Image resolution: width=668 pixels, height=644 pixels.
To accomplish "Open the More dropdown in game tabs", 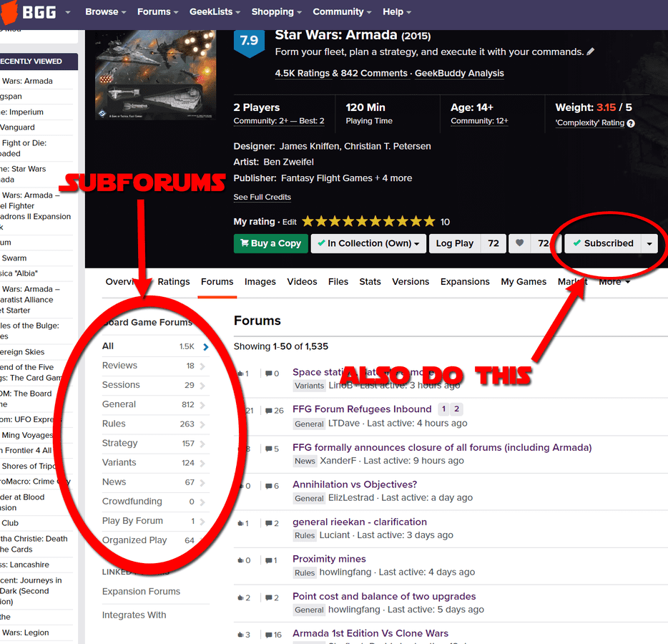I will pyautogui.click(x=614, y=282).
